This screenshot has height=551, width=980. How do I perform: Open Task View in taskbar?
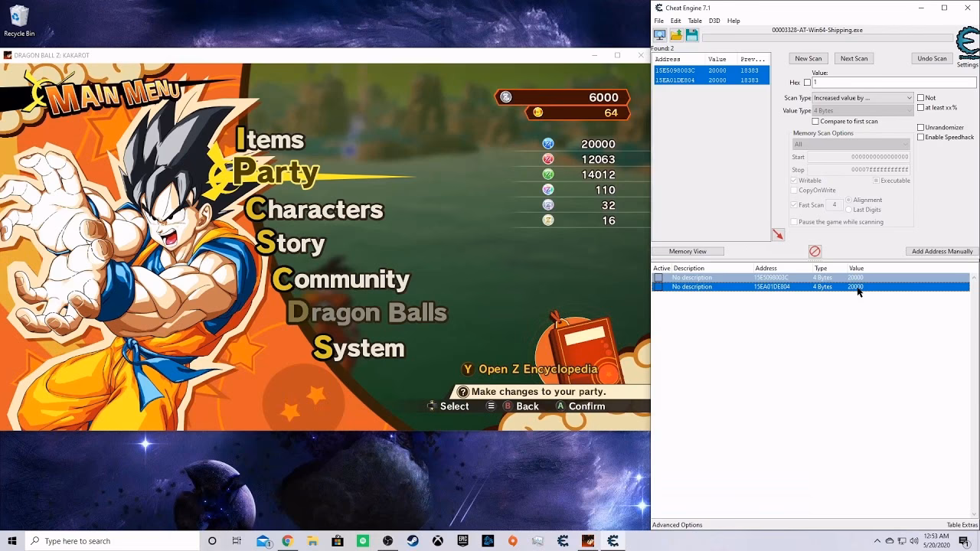(237, 541)
